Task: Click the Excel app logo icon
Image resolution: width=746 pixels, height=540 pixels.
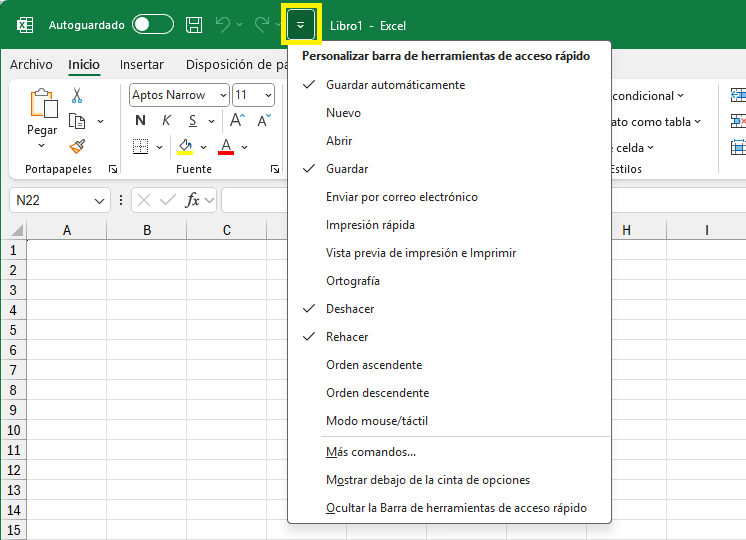Action: [x=25, y=25]
